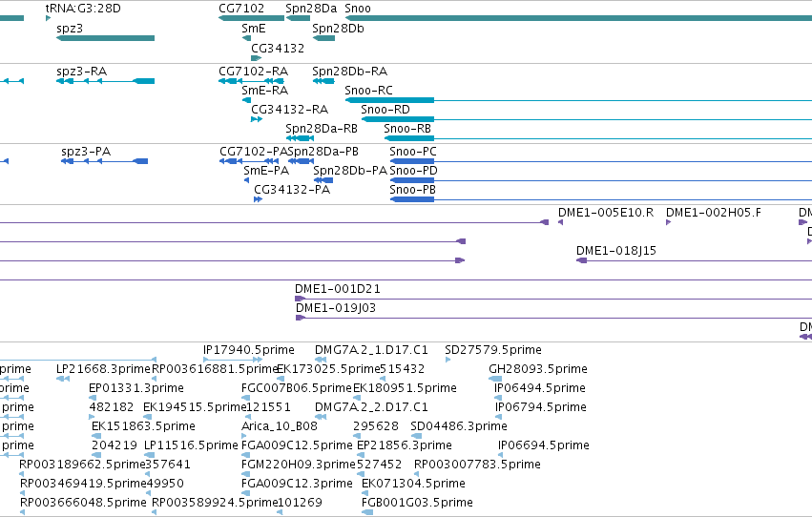Select the RP003189662.5prime EST

click(x=22, y=475)
